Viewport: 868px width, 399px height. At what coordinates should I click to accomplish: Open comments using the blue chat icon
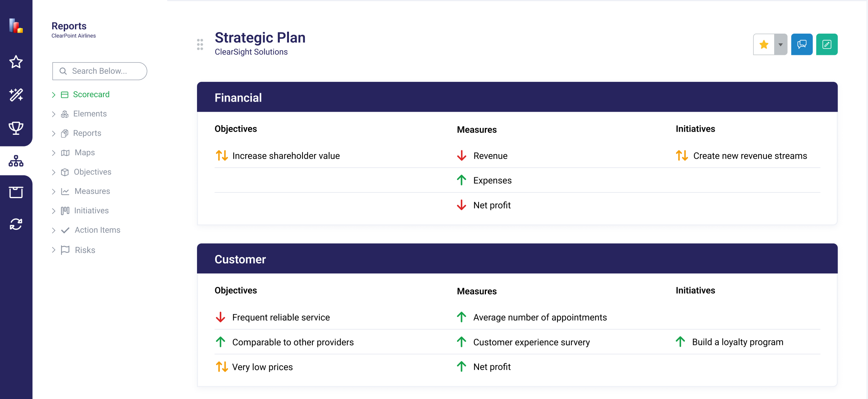802,44
